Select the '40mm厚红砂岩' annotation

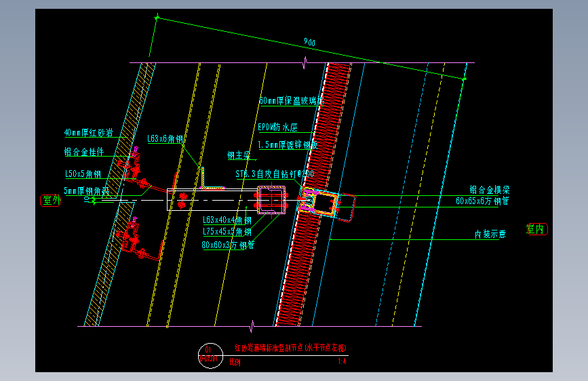coord(88,132)
